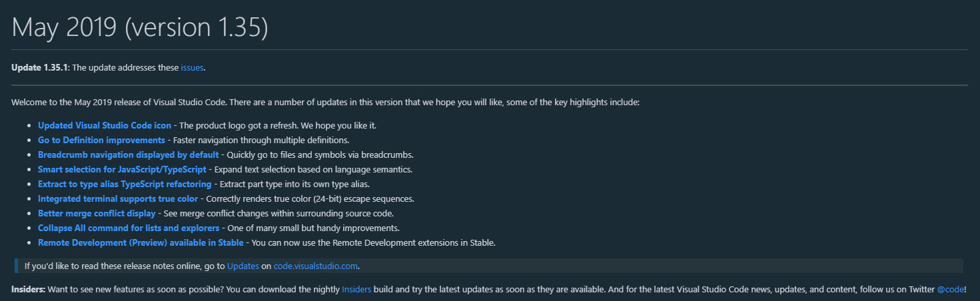The image size is (980, 301).
Task: Click Integrated terminal supports true color link
Action: point(118,198)
